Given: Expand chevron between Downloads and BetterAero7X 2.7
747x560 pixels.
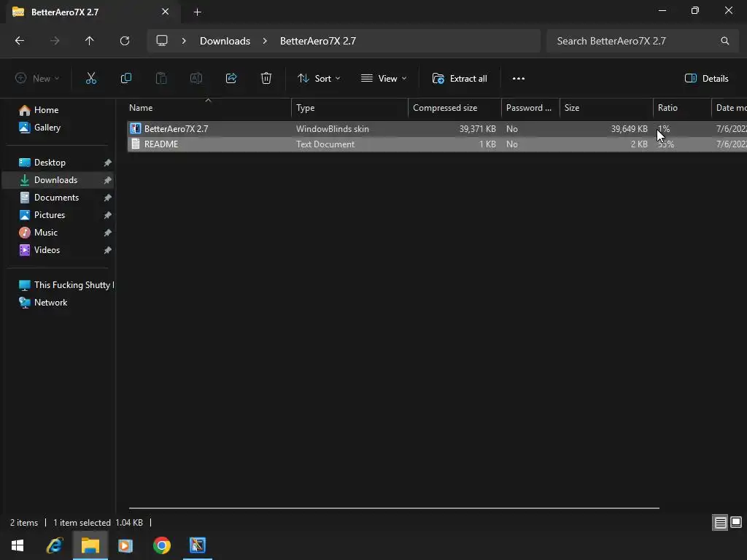Looking at the screenshot, I should (x=265, y=41).
